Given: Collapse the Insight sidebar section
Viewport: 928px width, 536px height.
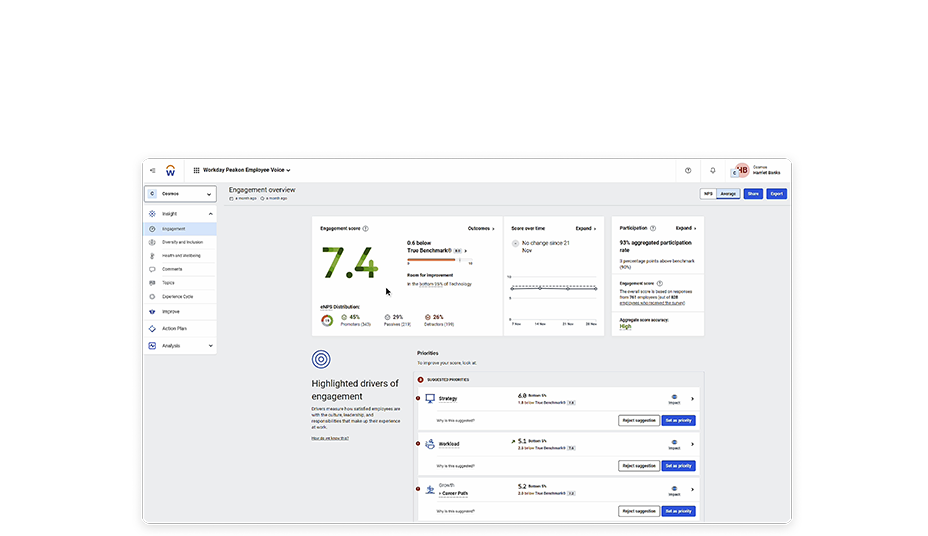Looking at the screenshot, I should (210, 214).
